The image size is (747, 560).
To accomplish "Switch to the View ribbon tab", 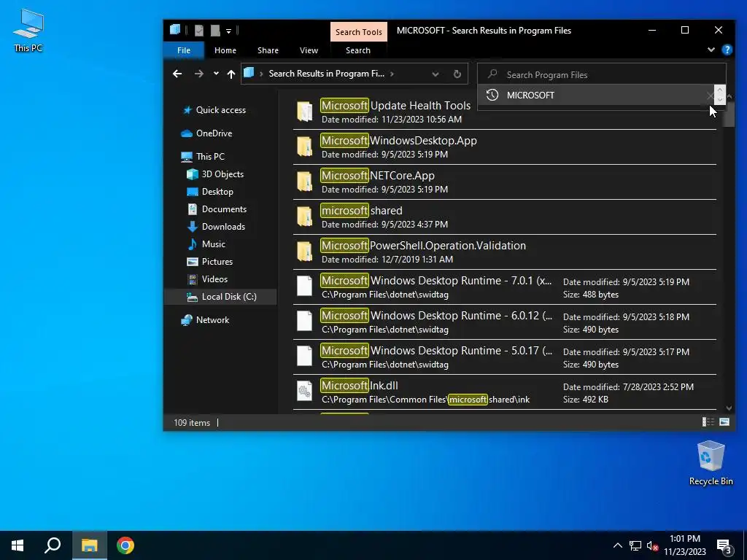I will tap(309, 50).
